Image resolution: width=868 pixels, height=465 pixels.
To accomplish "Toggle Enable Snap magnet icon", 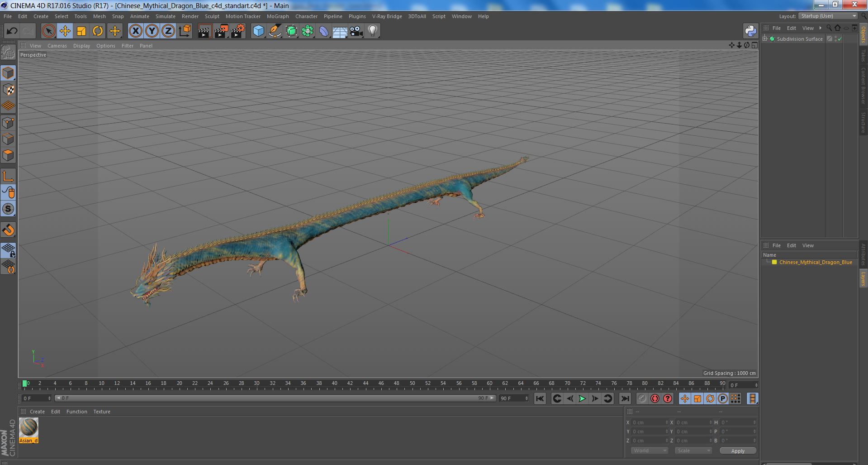I will [8, 230].
